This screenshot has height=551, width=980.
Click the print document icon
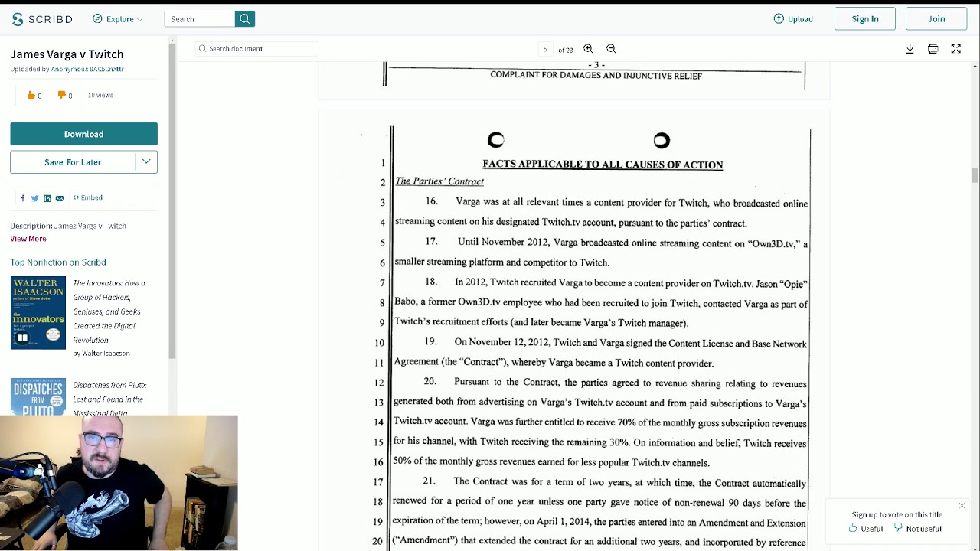click(933, 49)
